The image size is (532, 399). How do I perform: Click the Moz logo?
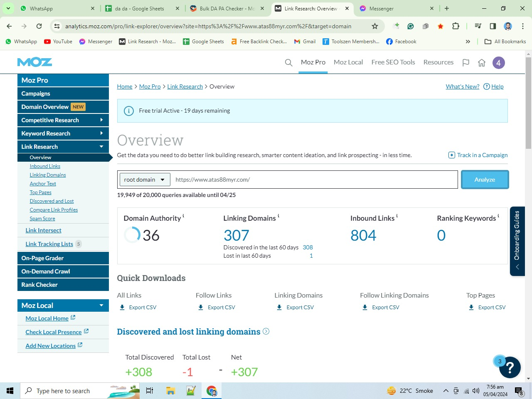(x=34, y=62)
